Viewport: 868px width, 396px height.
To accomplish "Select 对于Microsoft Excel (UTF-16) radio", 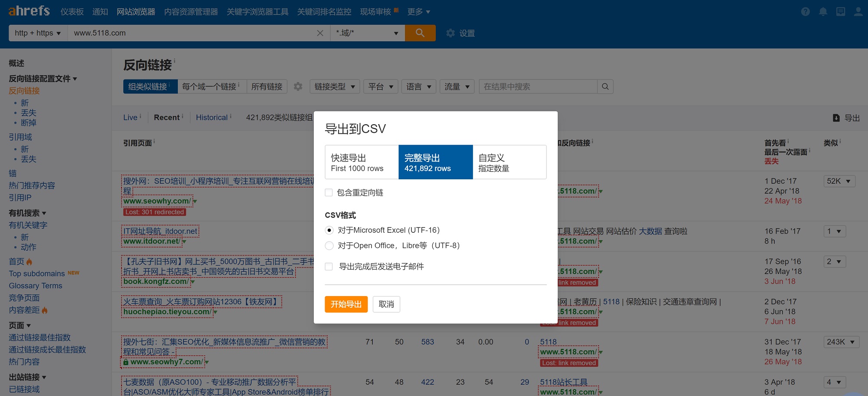I will pyautogui.click(x=329, y=230).
